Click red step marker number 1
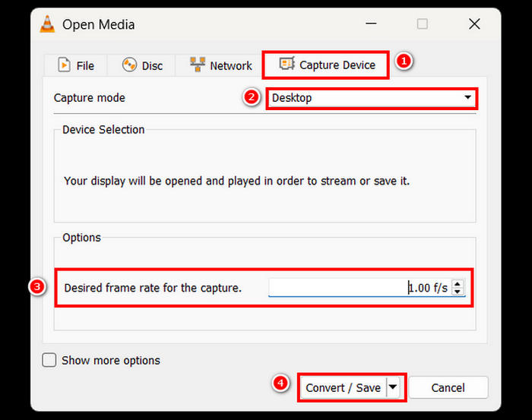The image size is (532, 420). (x=405, y=62)
